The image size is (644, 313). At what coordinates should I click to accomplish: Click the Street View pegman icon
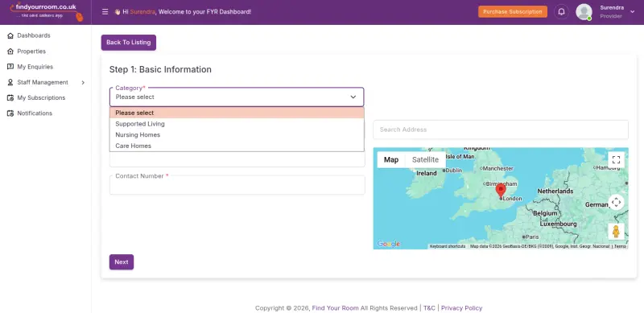click(616, 232)
